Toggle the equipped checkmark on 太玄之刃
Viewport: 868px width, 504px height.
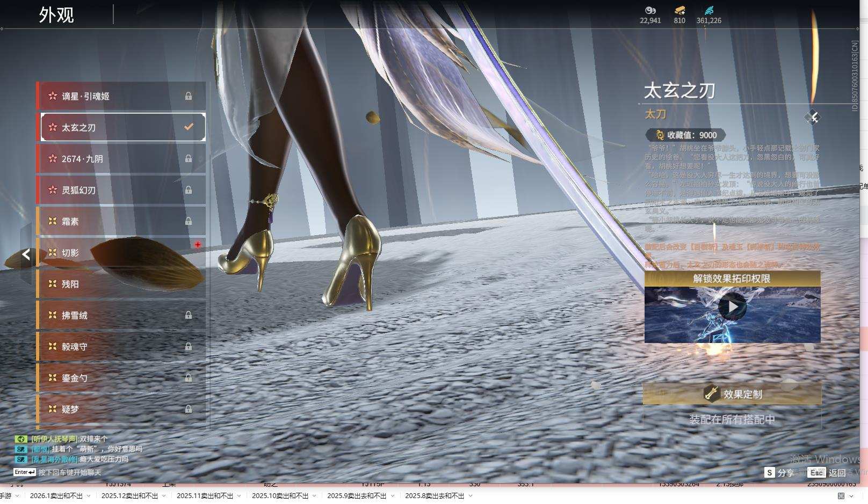[189, 127]
